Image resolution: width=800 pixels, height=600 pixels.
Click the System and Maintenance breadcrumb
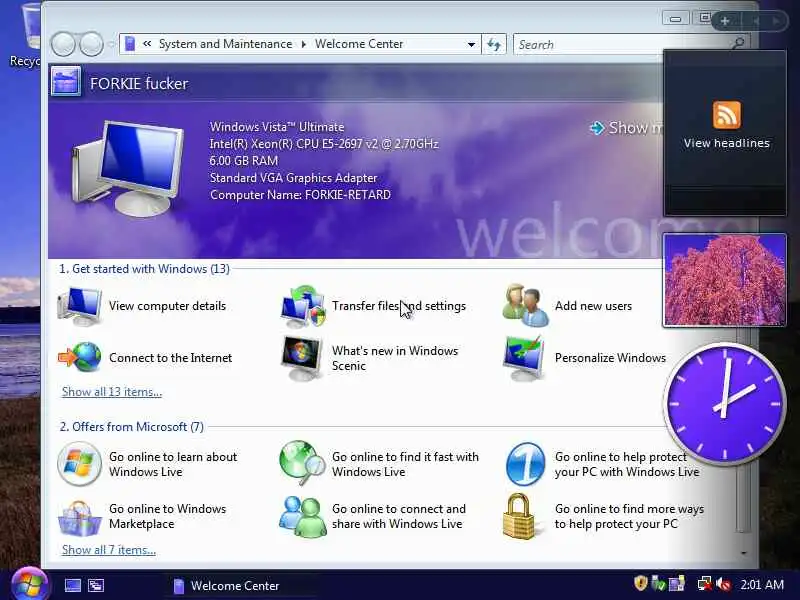click(x=226, y=44)
